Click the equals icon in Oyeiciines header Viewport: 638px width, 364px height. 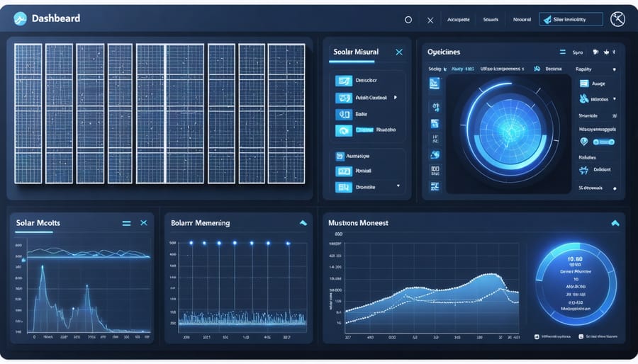point(563,52)
